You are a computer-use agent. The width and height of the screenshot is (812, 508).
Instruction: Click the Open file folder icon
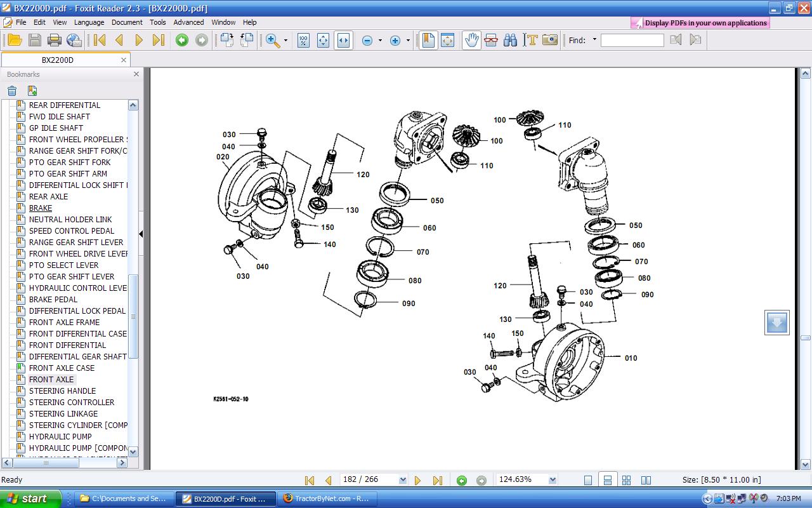coord(15,40)
